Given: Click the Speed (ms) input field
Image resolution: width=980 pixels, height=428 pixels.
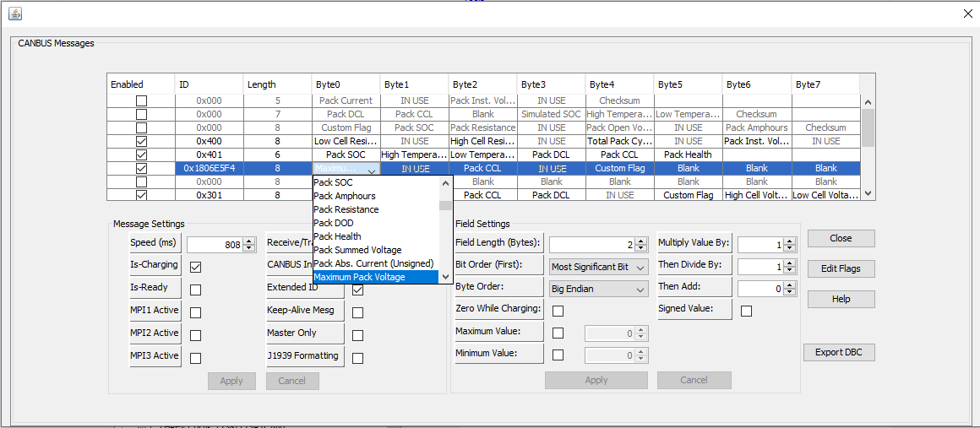Looking at the screenshot, I should [215, 245].
